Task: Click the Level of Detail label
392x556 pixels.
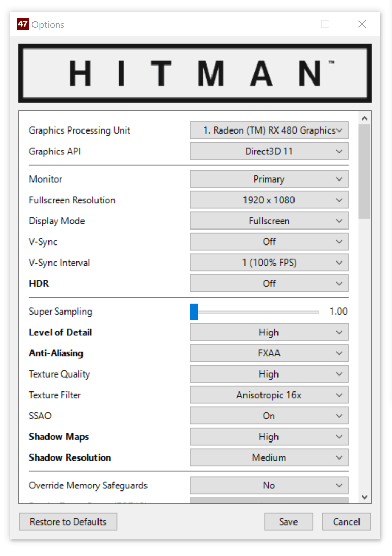Action: tap(60, 332)
